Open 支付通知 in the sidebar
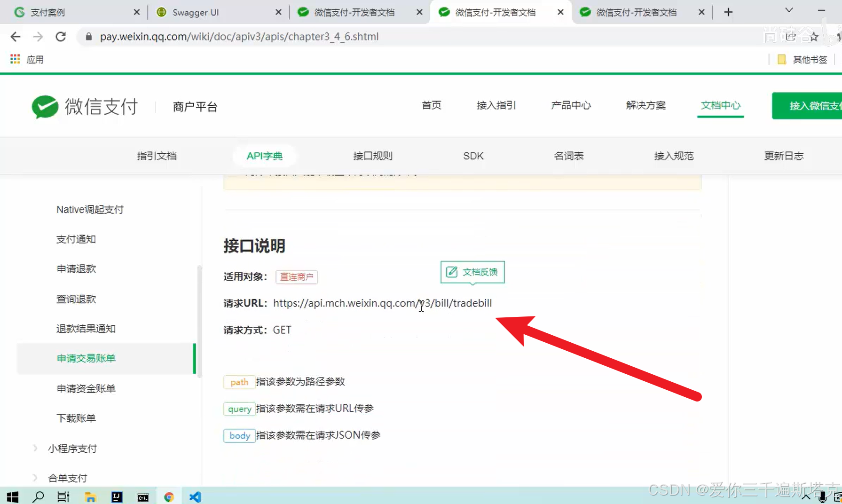Viewport: 842px width, 504px height. [x=76, y=239]
